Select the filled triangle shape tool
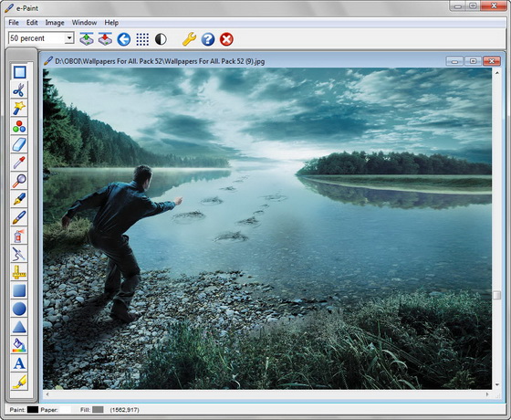 point(19,327)
